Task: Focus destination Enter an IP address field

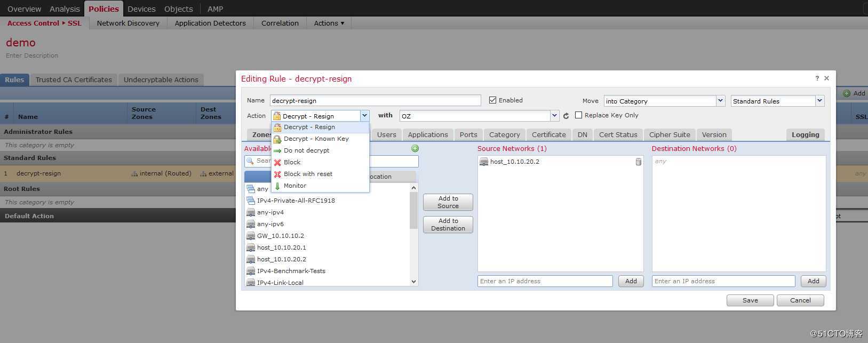Action: [723, 281]
